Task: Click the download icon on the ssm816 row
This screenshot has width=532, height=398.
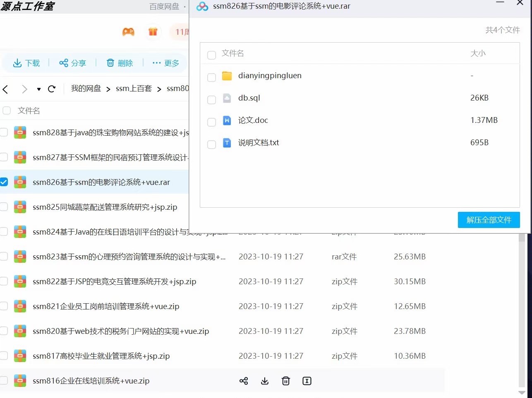Action: (265, 381)
